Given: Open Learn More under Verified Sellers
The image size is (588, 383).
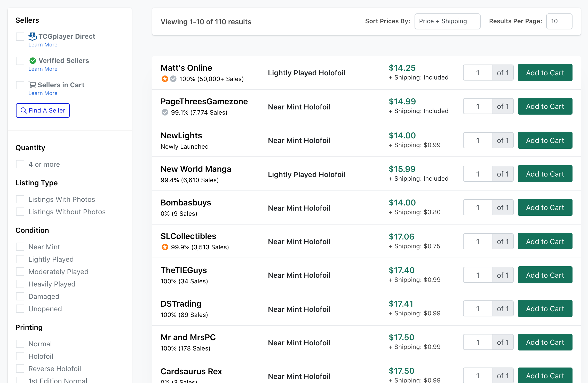Looking at the screenshot, I should coord(43,69).
